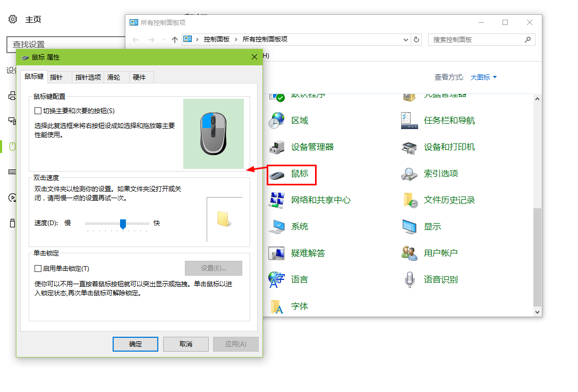Switch to the 硬件 tab

point(141,76)
